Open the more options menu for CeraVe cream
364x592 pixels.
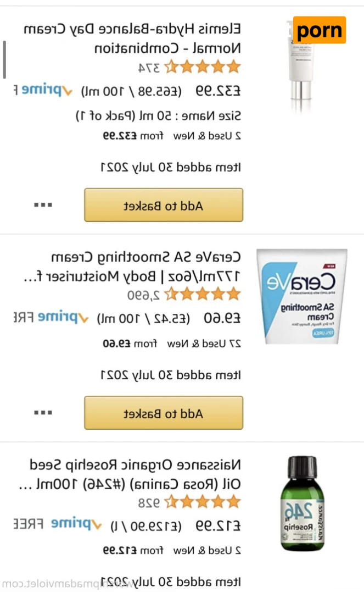pos(43,412)
